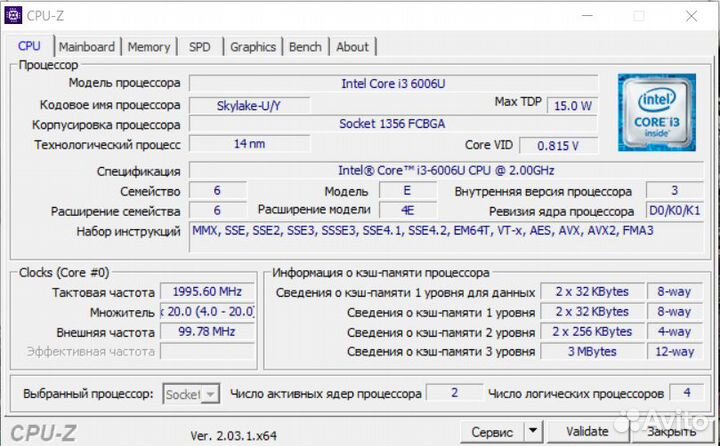Click the i3-6006U CPU @ 2.00GHz specification
720x446 pixels.
point(446,170)
